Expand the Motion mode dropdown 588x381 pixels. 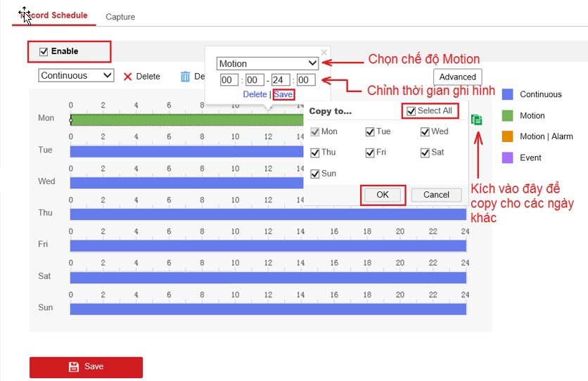(268, 64)
